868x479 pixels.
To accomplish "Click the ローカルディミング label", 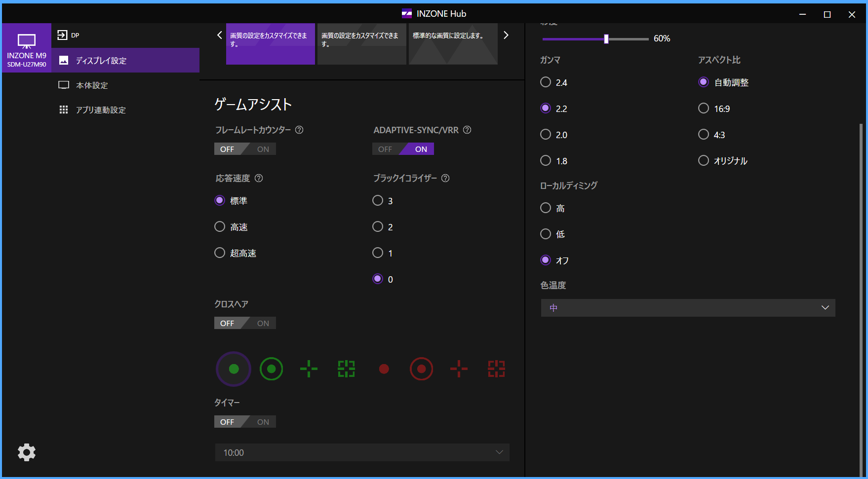I will tap(569, 185).
